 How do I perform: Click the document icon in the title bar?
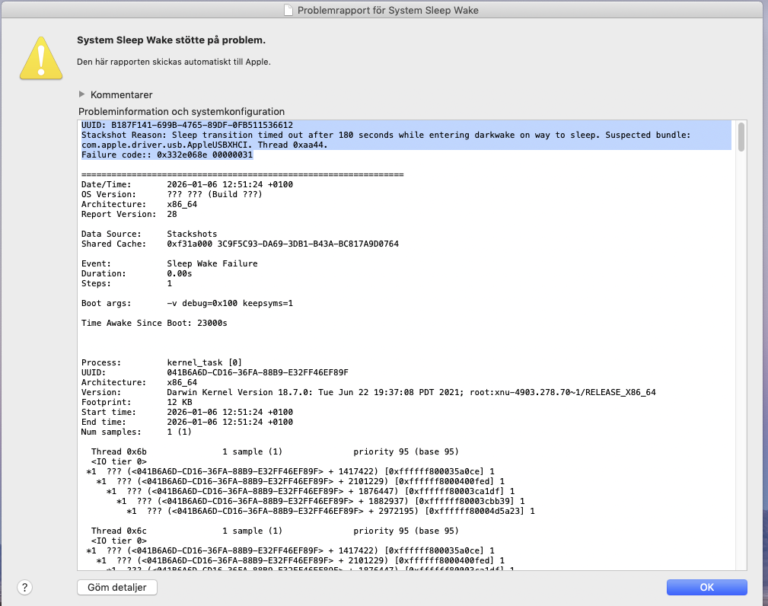pyautogui.click(x=288, y=9)
